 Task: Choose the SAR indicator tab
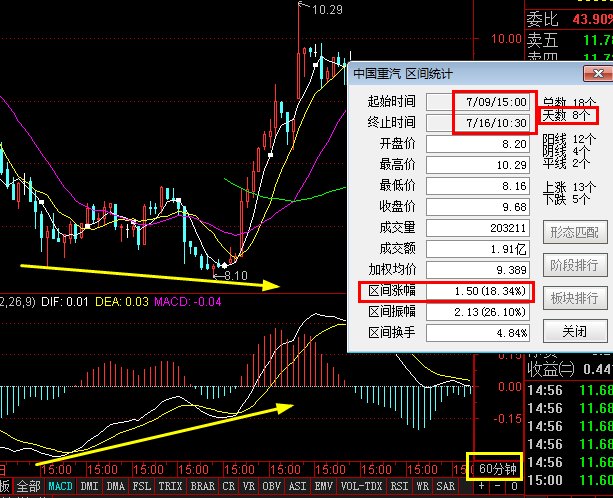point(447,487)
